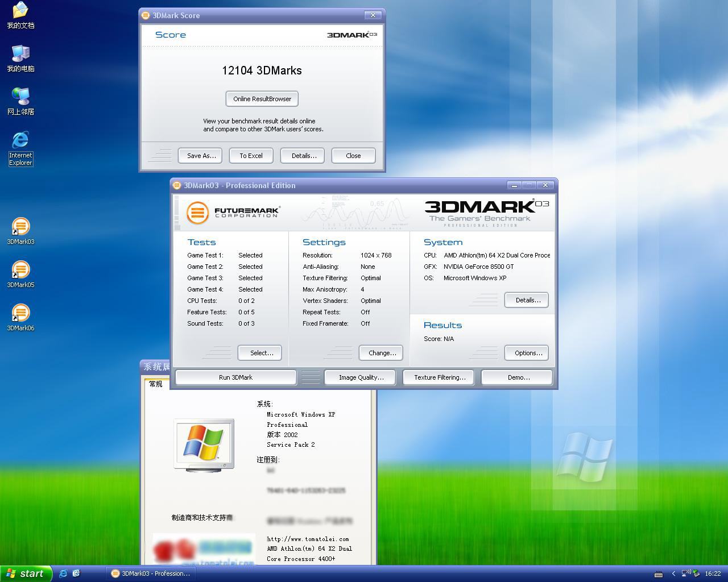Screen dimensions: 728x582
Task: Open Details in the 3DMark Score window
Action: click(304, 156)
